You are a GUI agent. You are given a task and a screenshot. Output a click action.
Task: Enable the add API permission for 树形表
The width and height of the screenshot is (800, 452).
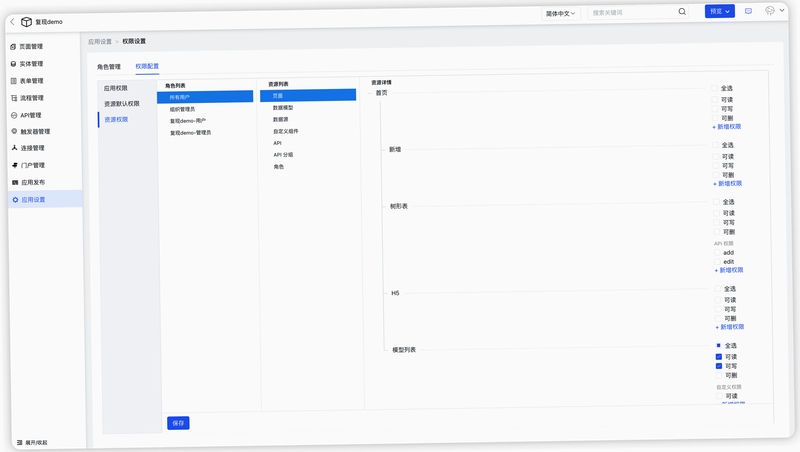717,253
